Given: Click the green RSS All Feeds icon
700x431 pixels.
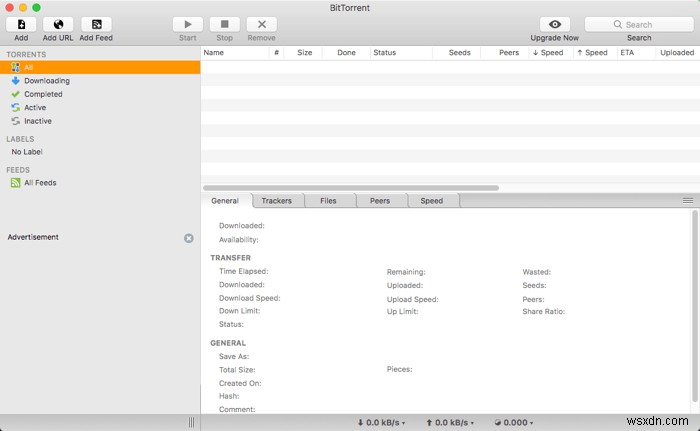Looking at the screenshot, I should pos(16,183).
